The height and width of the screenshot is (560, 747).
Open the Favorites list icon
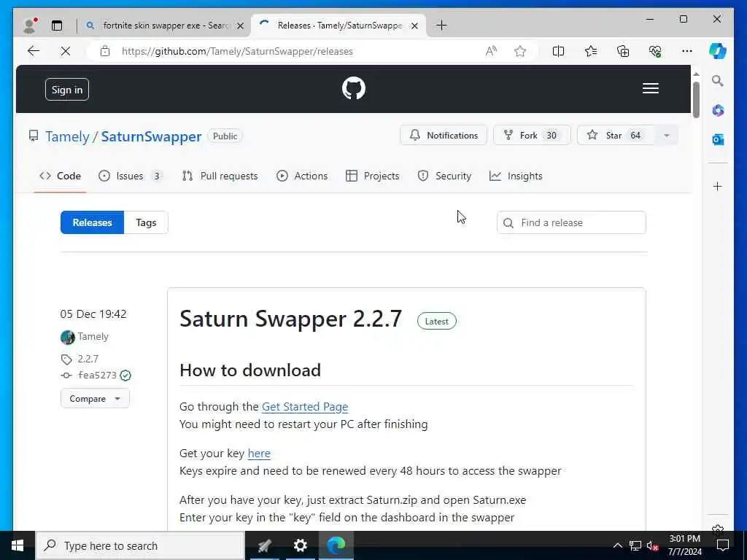[x=591, y=51]
